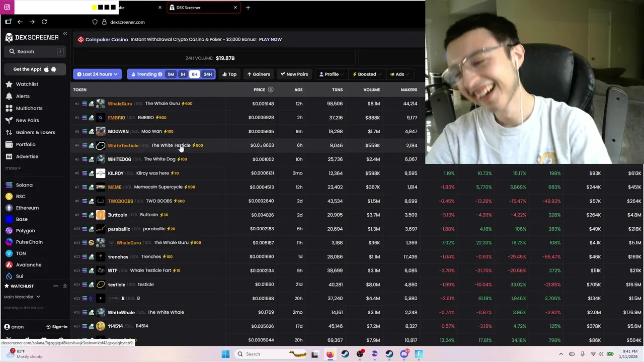This screenshot has width=644, height=362.
Task: Click the 114514 gold coin icon
Action: click(101, 326)
